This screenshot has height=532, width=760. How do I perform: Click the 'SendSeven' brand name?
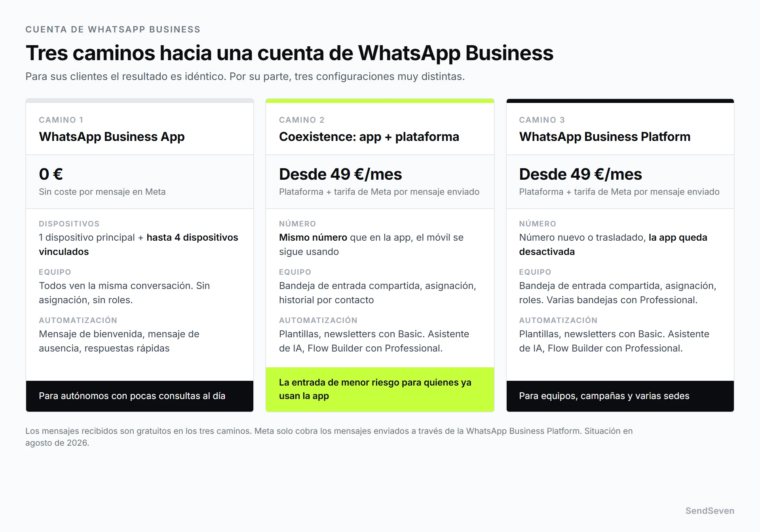(710, 511)
